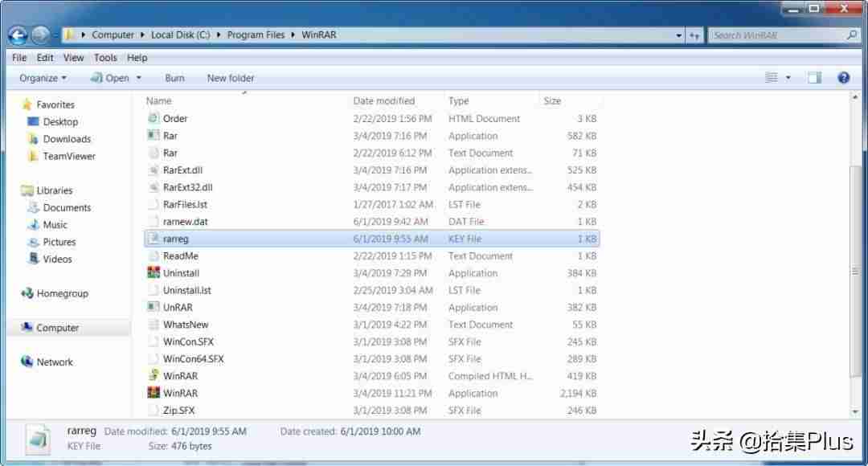Select Documents library in navigation pane
This screenshot has height=466, width=868.
67,207
